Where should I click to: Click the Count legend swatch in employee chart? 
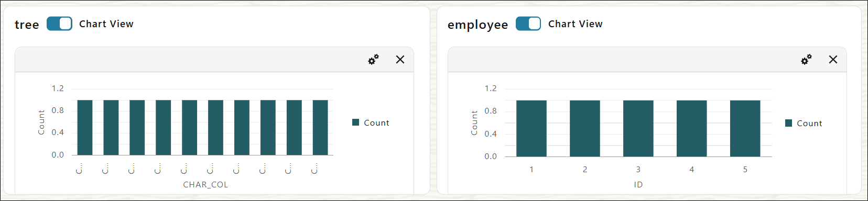tap(788, 123)
